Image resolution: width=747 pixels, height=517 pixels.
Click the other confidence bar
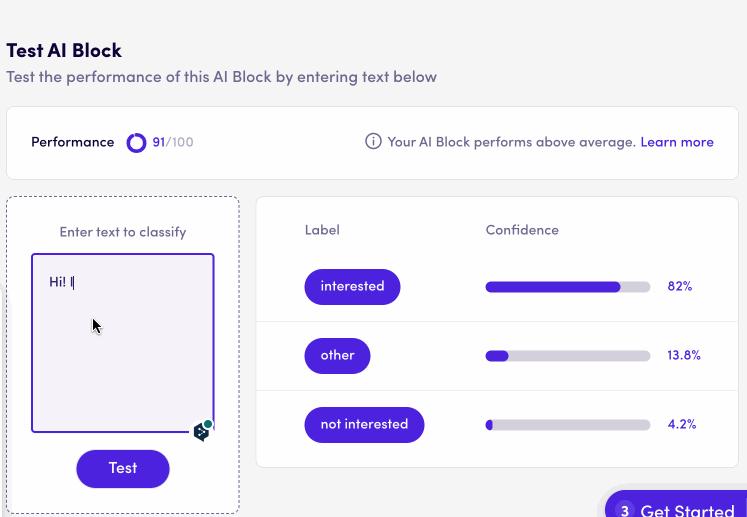[567, 356]
